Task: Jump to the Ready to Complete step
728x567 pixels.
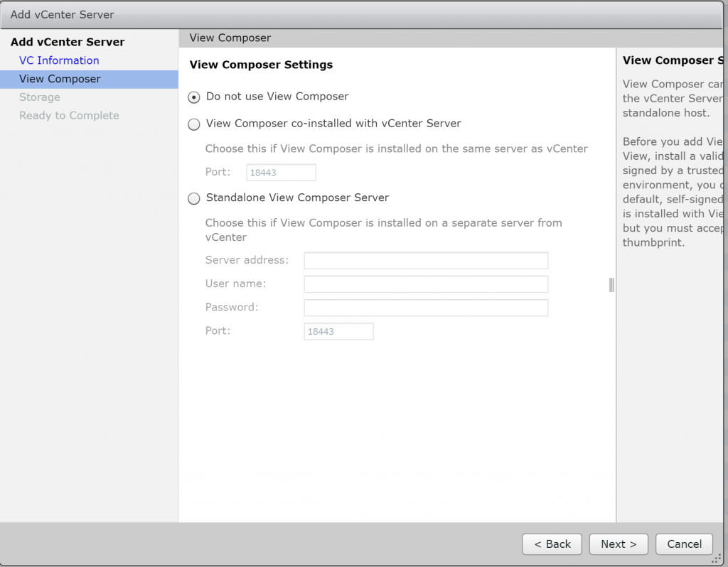Action: [69, 115]
